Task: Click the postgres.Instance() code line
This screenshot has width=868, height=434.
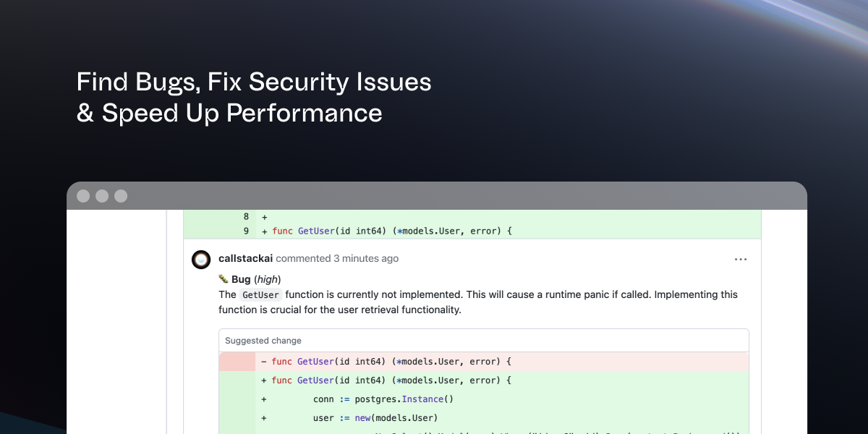Action: coord(383,399)
